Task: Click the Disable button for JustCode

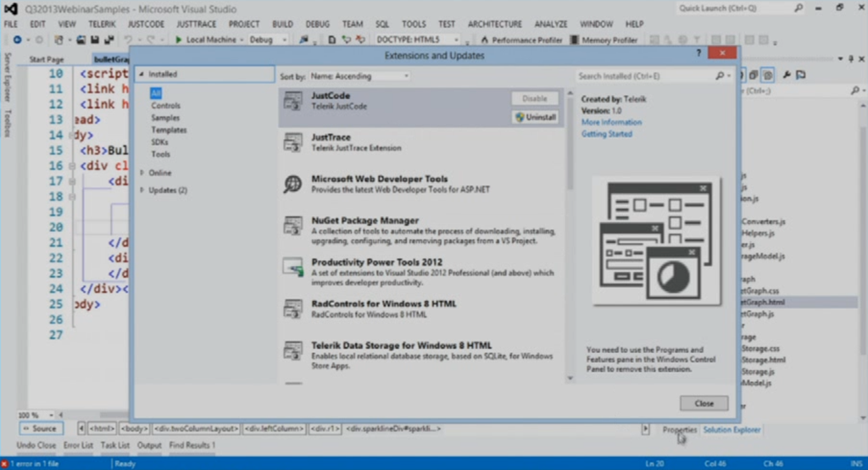Action: [535, 98]
